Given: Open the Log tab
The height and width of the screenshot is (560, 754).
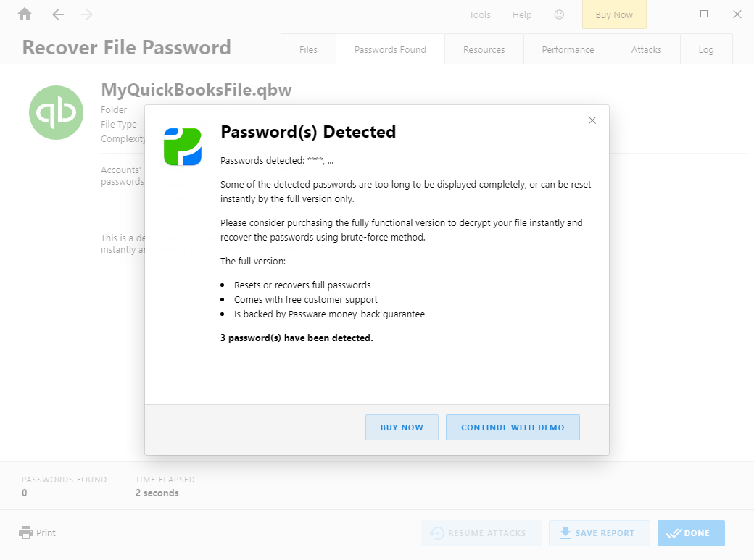Looking at the screenshot, I should tap(706, 49).
